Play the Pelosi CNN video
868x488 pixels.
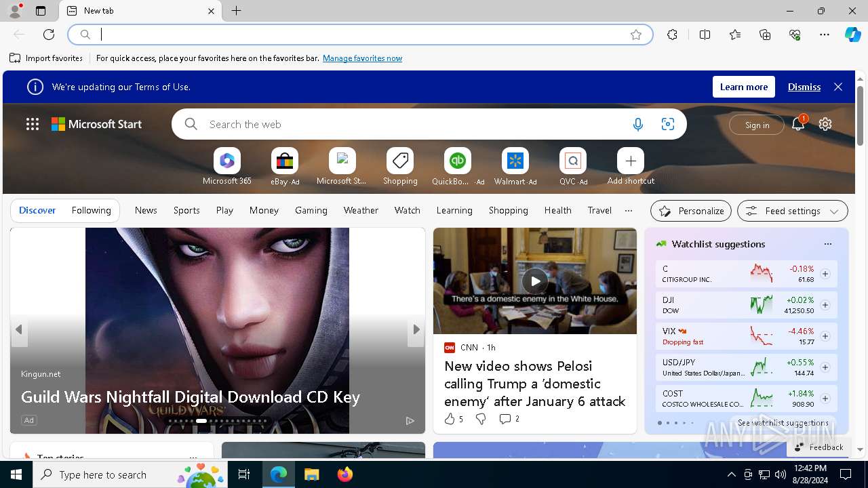pyautogui.click(x=535, y=281)
